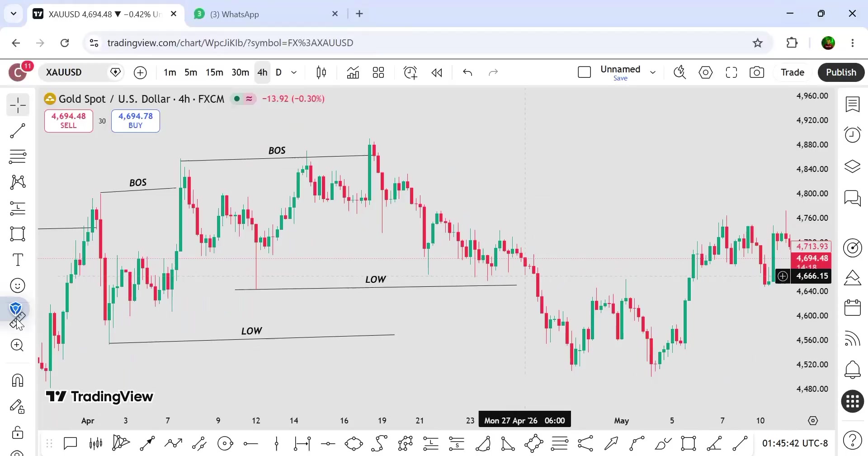Open the Alert creation button
Screen dimensions: 868x456
(410, 72)
